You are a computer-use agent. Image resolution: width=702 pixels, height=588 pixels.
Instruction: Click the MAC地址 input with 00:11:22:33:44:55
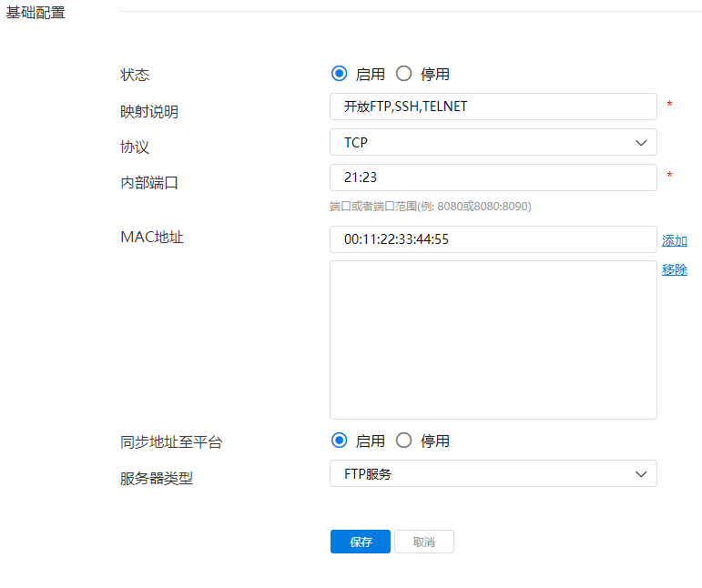492,239
